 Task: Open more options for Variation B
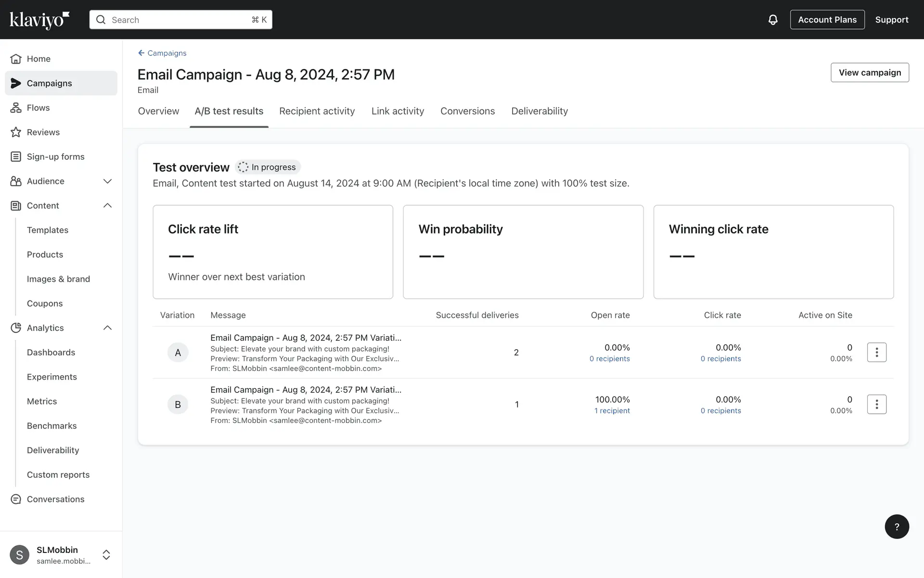coord(876,405)
